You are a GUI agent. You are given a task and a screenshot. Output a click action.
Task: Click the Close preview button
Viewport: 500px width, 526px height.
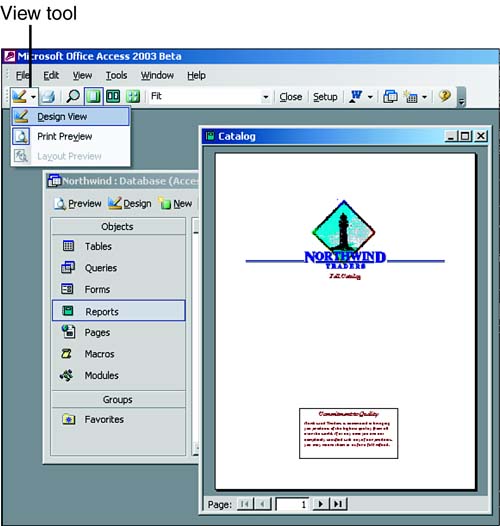coord(291,97)
